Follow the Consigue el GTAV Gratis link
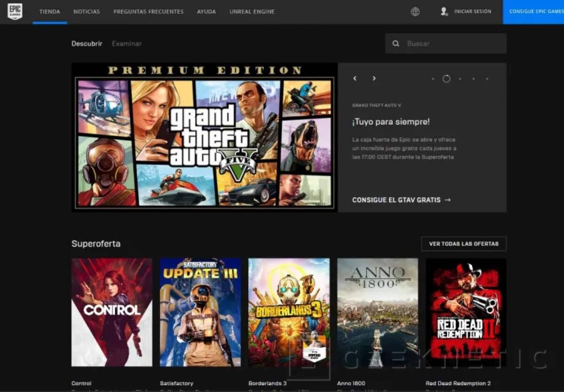Viewport: 564px width, 392px height. click(401, 200)
